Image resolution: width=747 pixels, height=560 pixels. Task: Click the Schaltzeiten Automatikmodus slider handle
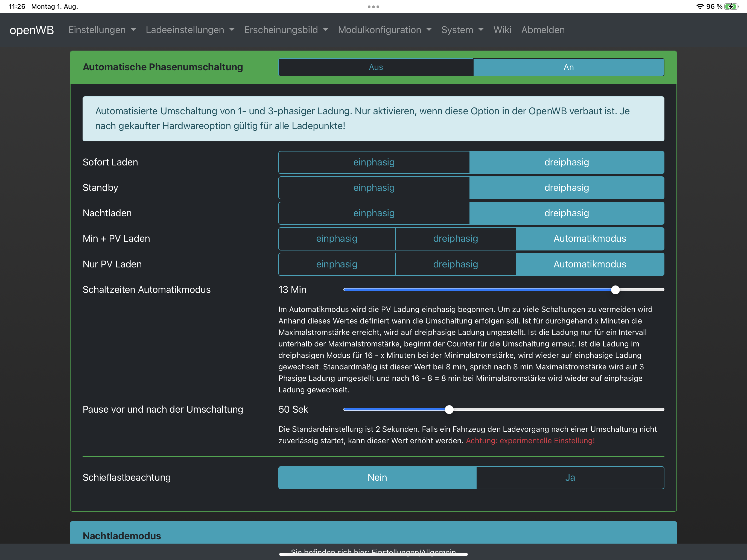(x=615, y=290)
